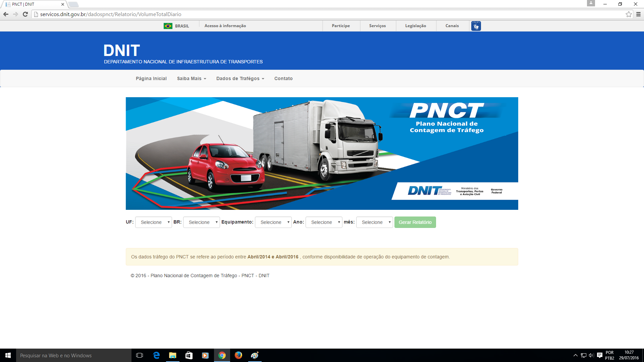Click the Brazil flag BRASIL icon

[x=168, y=26]
